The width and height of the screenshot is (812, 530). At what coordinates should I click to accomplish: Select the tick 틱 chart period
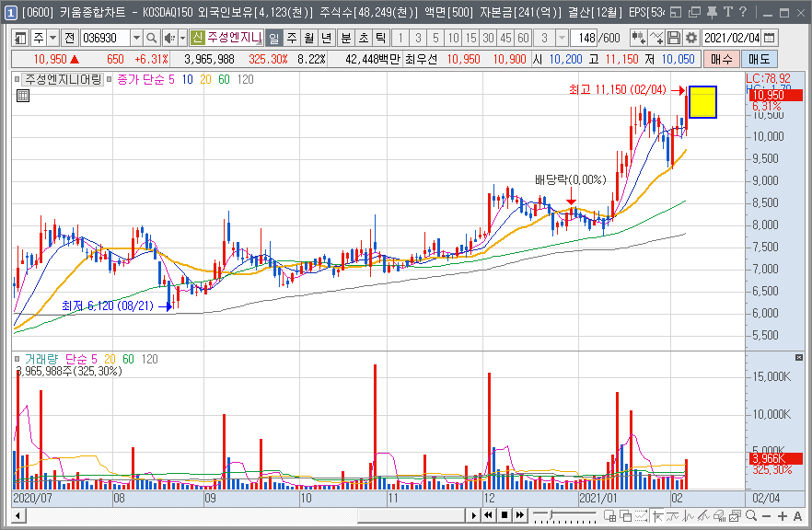point(380,38)
